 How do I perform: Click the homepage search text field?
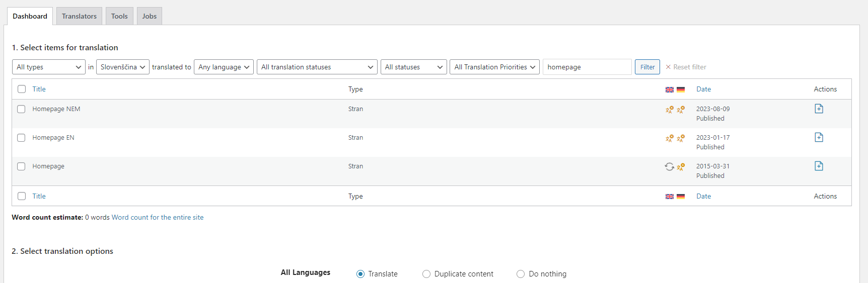point(587,67)
